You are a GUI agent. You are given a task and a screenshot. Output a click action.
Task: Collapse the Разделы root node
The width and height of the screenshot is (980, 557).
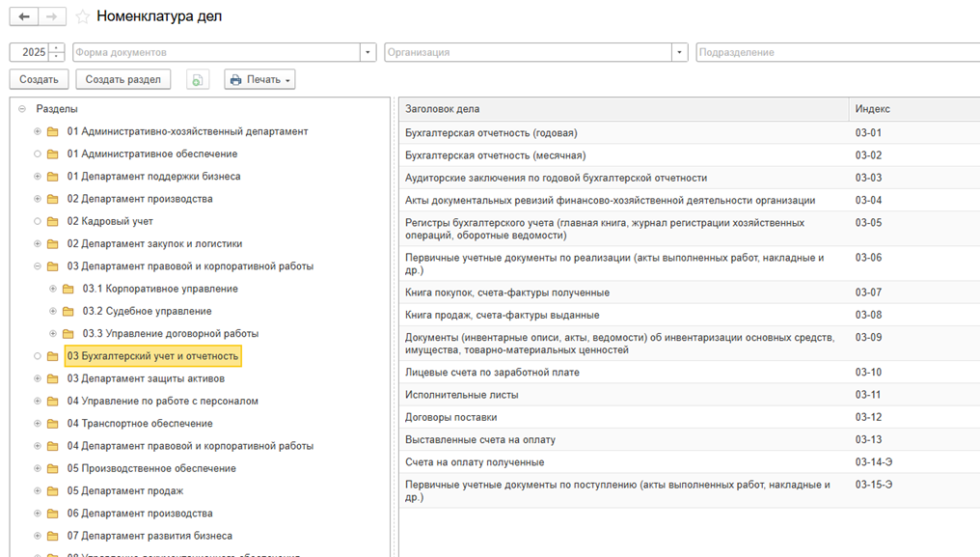tap(22, 109)
